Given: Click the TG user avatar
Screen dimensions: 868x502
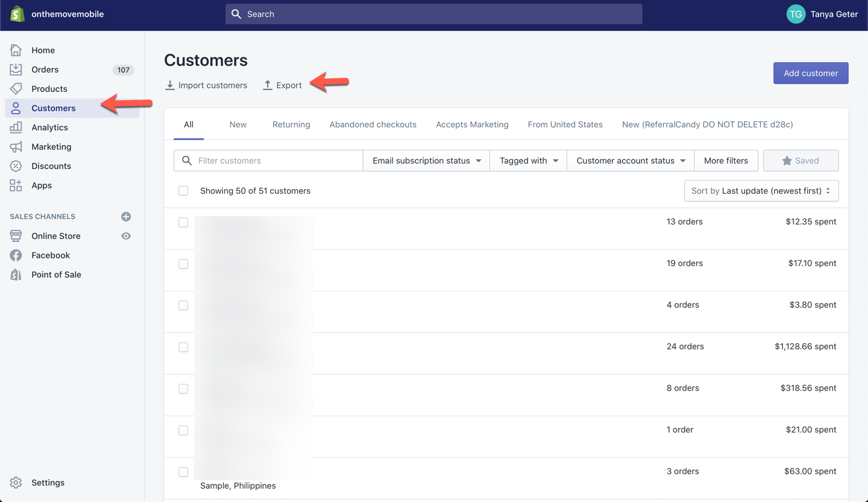Looking at the screenshot, I should (x=796, y=14).
